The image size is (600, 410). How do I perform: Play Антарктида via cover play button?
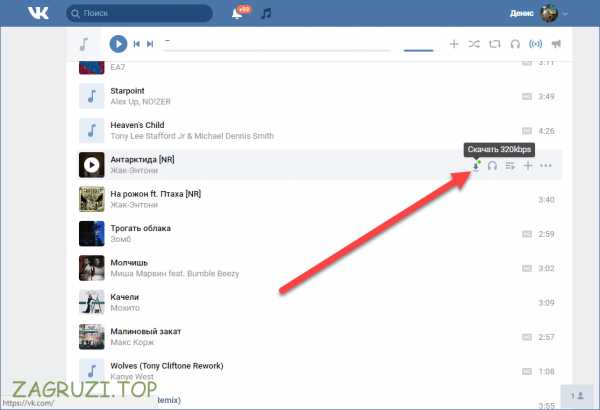click(91, 165)
